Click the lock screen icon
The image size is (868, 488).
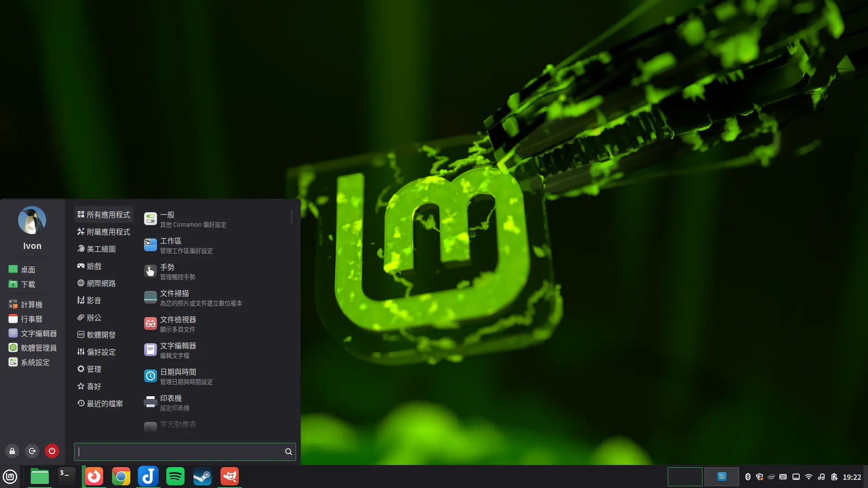[12, 451]
